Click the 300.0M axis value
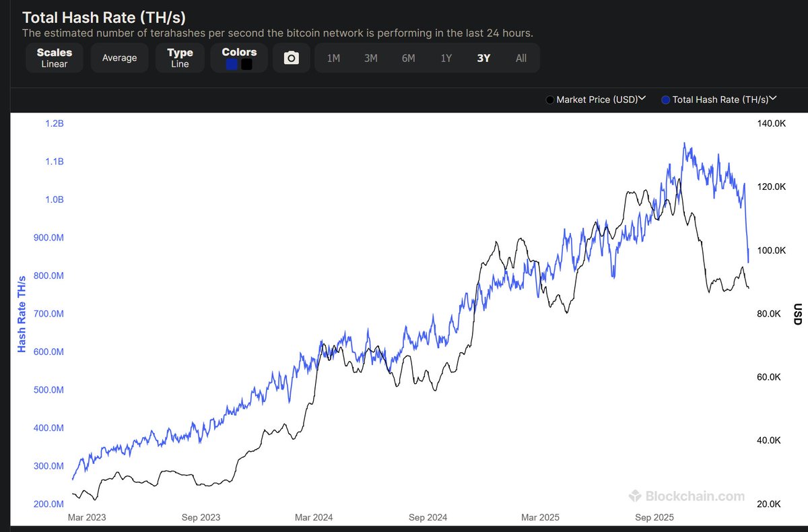 48,466
